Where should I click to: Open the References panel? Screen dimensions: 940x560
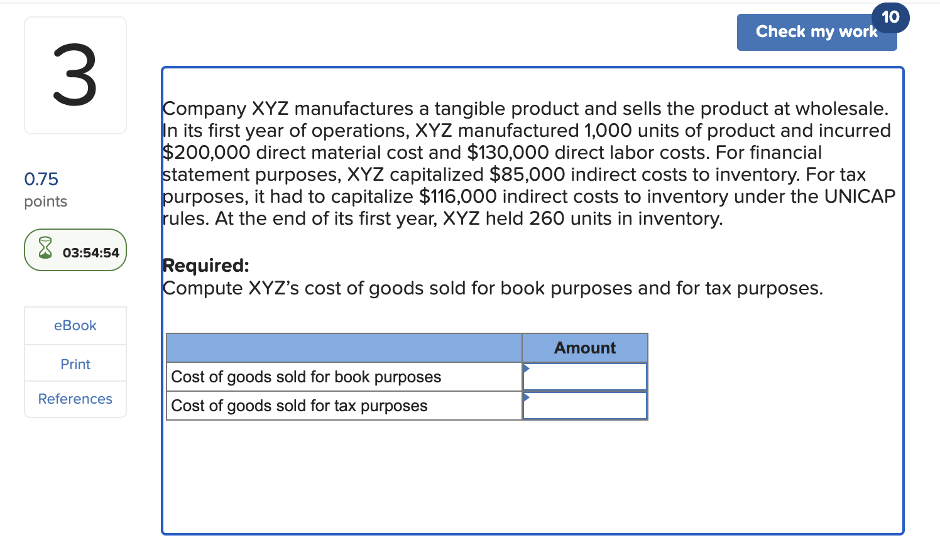coord(75,399)
